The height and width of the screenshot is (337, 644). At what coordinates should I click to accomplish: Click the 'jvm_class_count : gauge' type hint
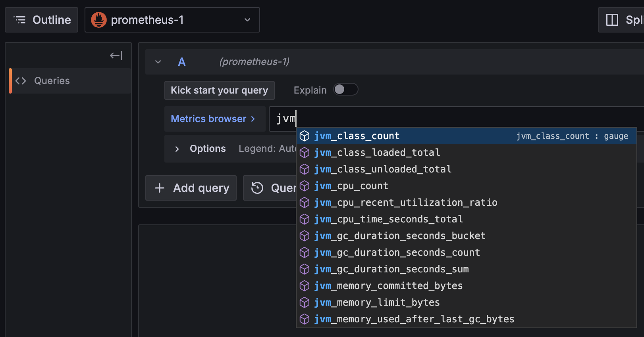572,136
